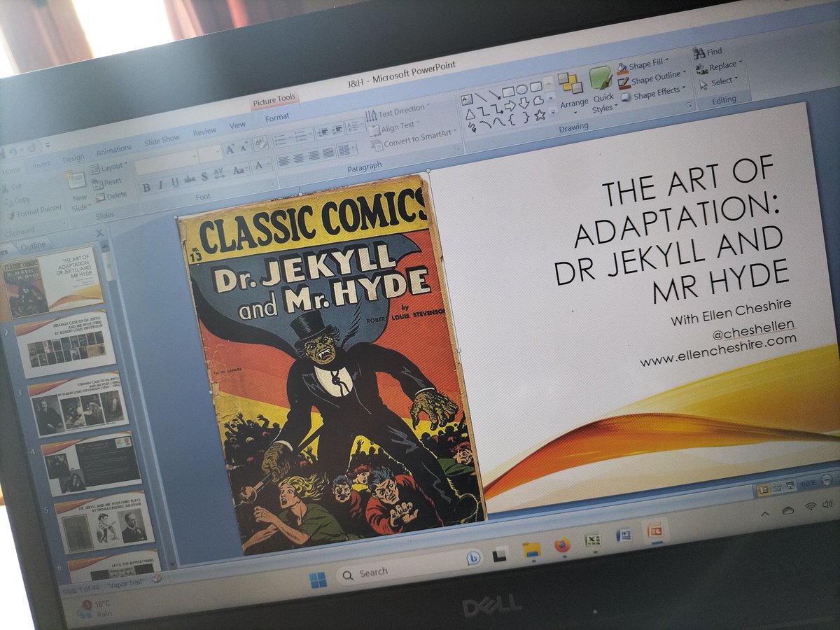The image size is (840, 630).
Task: Click the Clear All Formatting icon
Action: (260, 143)
